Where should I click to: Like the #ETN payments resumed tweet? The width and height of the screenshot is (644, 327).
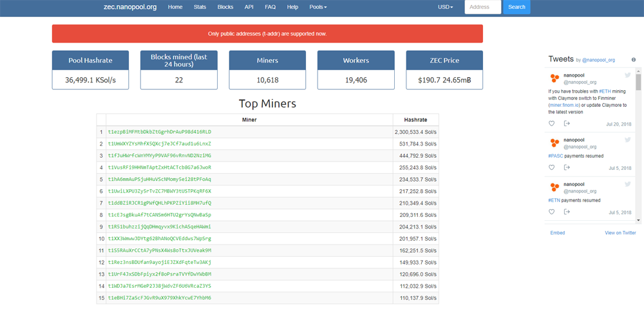(x=552, y=212)
